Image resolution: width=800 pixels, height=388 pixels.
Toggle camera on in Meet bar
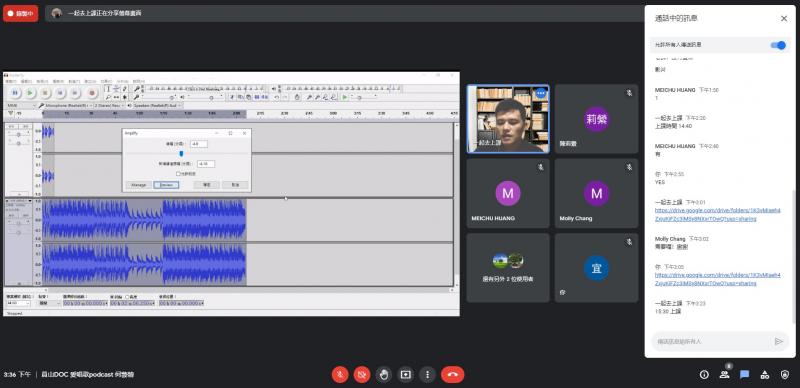tap(362, 375)
